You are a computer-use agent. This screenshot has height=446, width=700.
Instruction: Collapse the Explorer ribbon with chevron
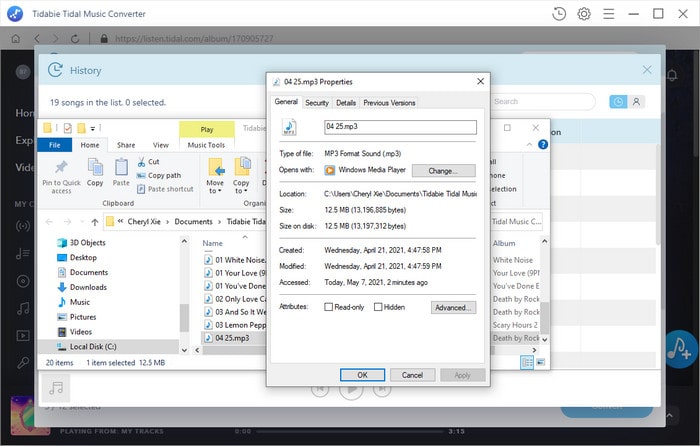(x=529, y=144)
